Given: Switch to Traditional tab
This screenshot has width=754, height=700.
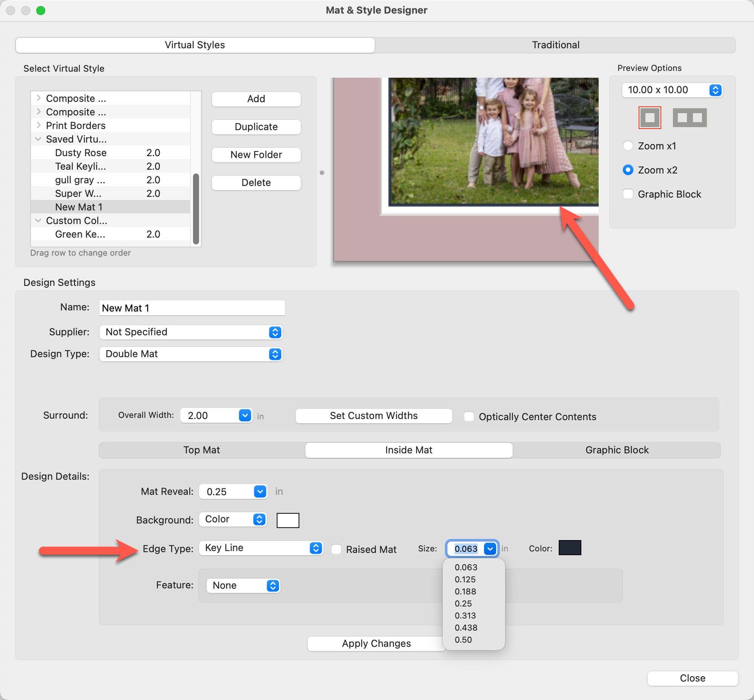Looking at the screenshot, I should [555, 45].
